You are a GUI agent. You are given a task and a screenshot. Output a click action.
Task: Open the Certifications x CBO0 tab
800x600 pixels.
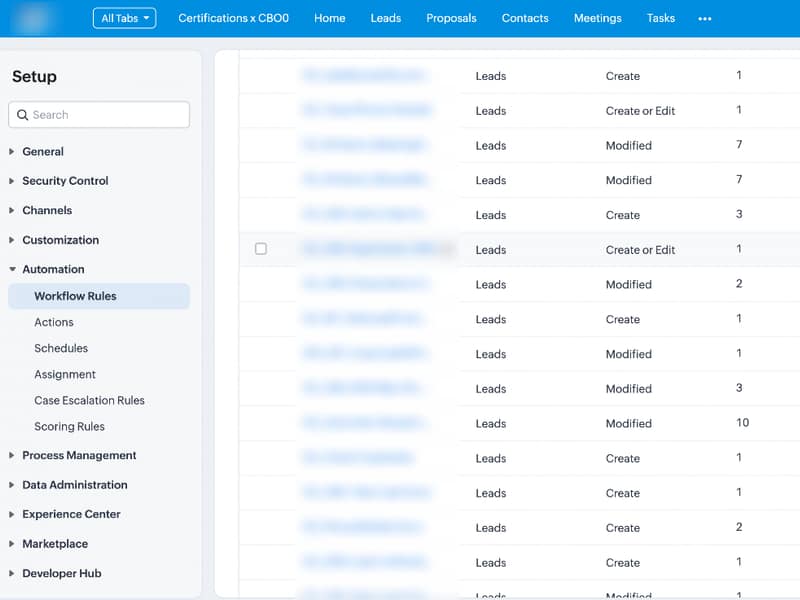[x=233, y=18]
